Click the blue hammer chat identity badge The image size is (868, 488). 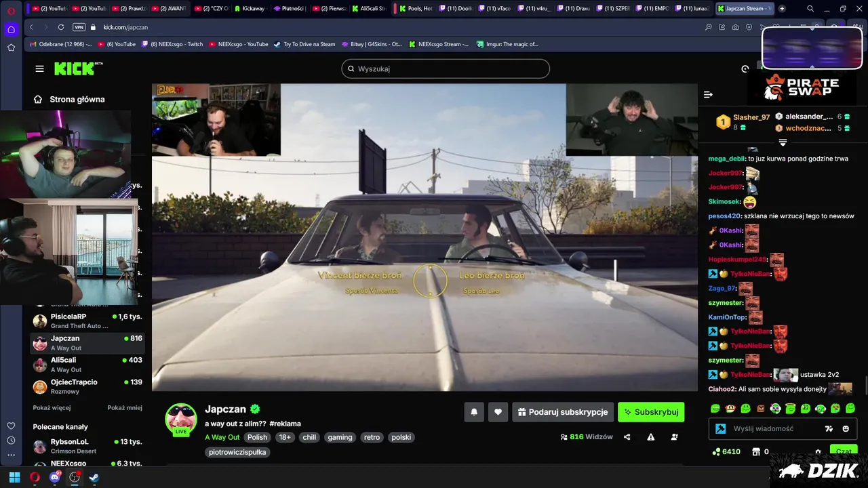point(720,428)
